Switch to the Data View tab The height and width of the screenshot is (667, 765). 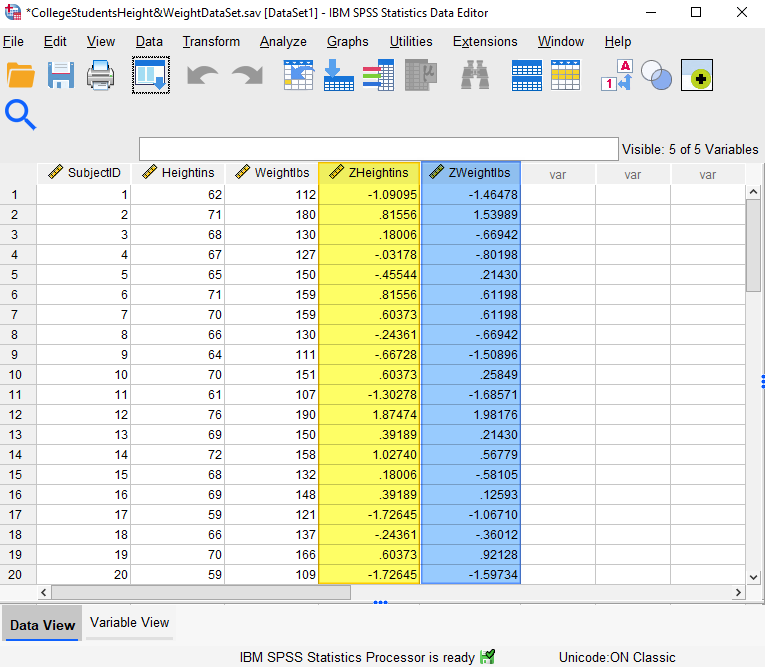click(42, 625)
